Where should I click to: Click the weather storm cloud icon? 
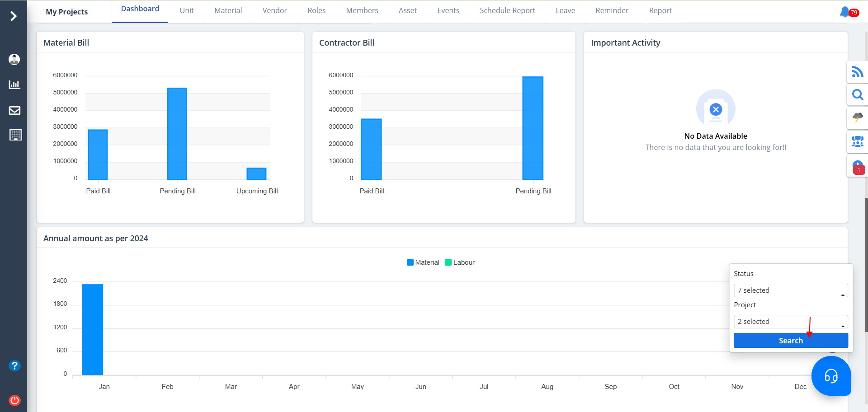(857, 118)
